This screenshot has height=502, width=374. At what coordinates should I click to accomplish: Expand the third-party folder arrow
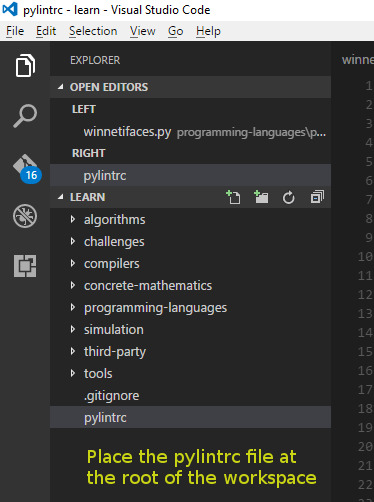click(x=73, y=351)
